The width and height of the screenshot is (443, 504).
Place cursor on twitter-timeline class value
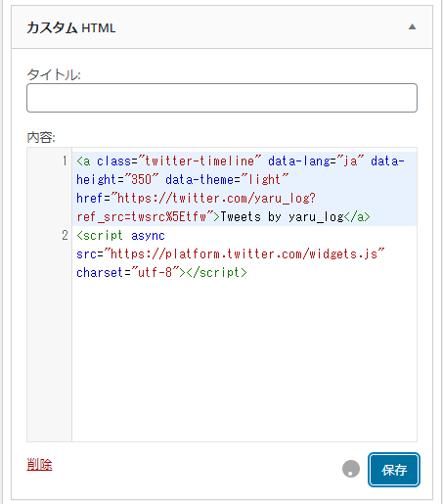coord(199,160)
